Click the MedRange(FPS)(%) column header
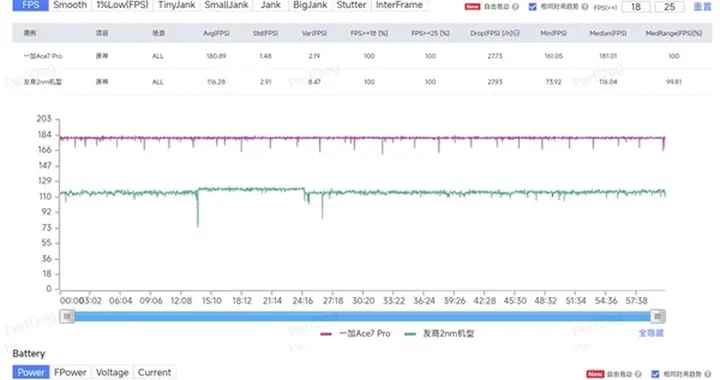 [674, 33]
